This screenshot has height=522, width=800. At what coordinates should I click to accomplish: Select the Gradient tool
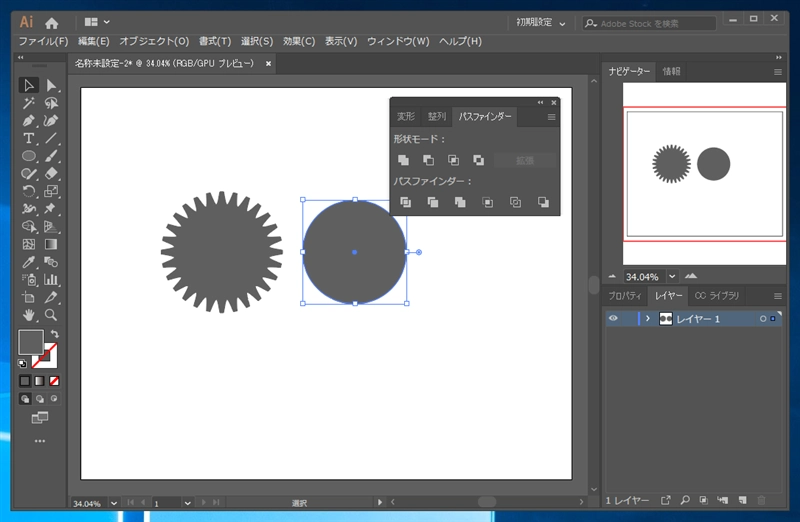pos(51,244)
